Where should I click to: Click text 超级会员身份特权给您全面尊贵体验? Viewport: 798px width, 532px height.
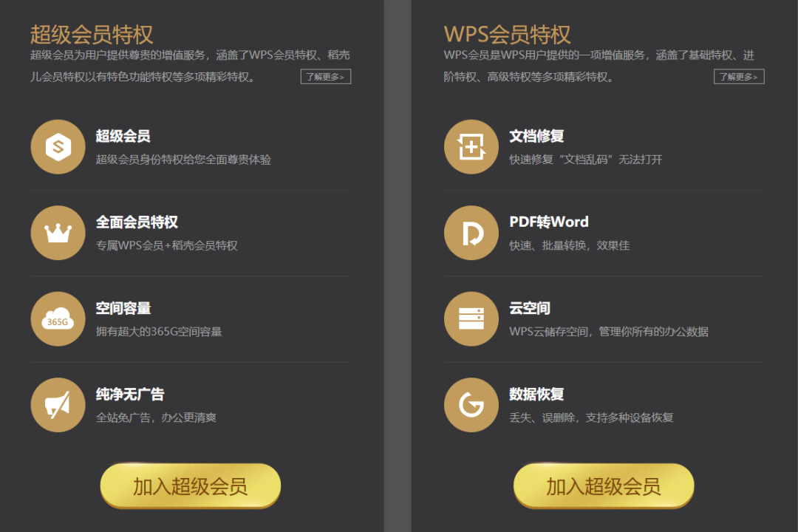pos(183,160)
